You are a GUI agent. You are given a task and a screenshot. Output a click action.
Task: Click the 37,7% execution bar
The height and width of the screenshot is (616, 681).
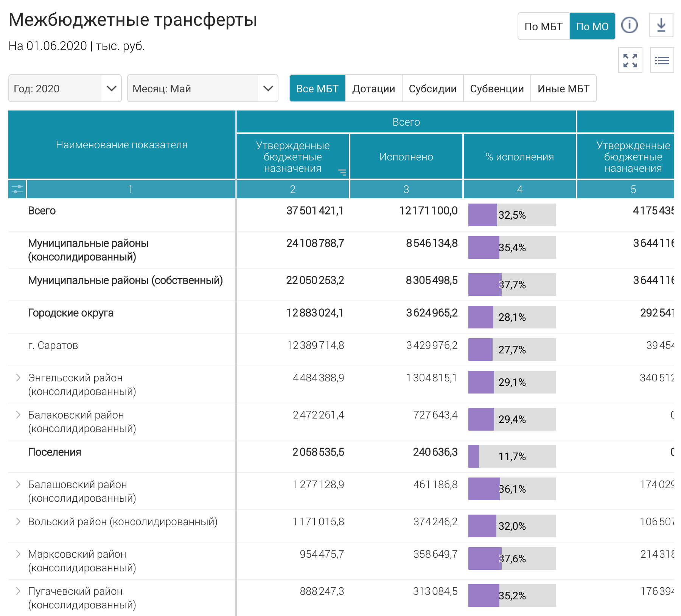point(512,285)
